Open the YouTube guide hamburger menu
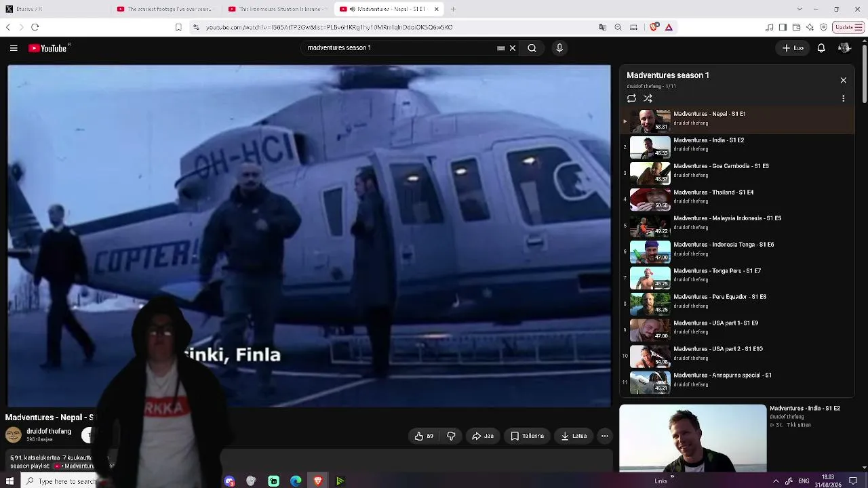 pyautogui.click(x=14, y=48)
